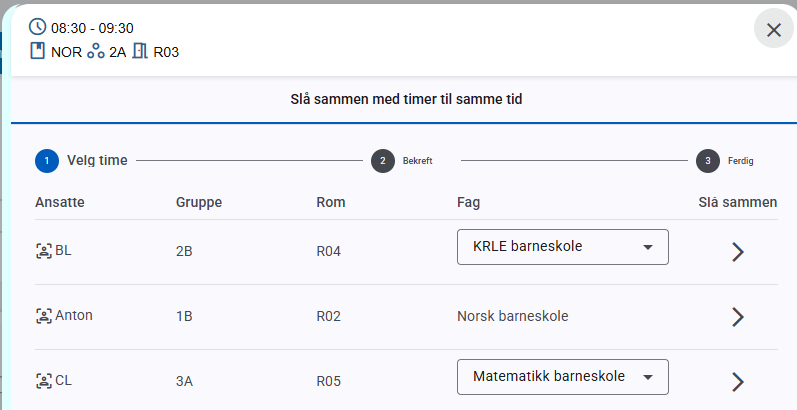797x410 pixels.
Task: Click the Norsk barneskole subject text
Action: pos(512,316)
